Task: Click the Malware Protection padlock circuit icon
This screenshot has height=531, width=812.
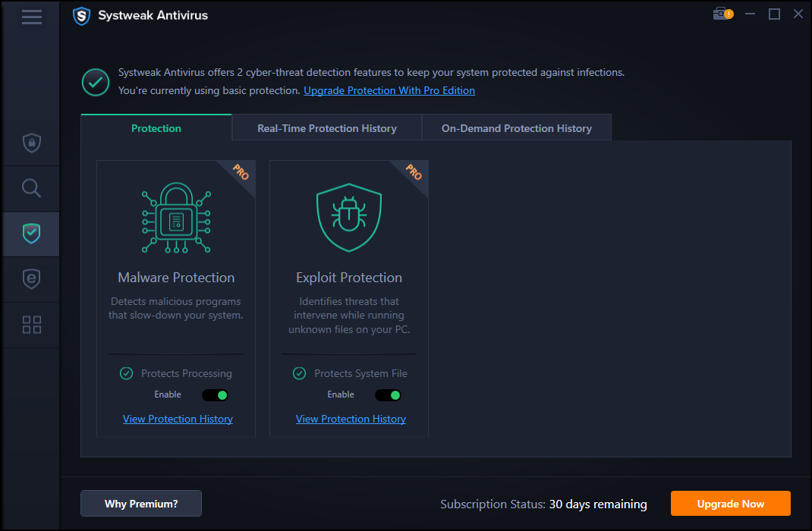Action: point(177,218)
